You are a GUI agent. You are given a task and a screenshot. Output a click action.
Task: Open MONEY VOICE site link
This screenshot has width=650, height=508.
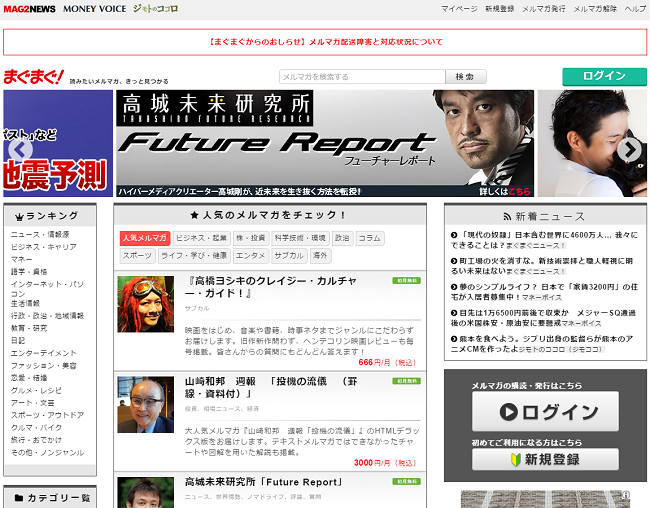tap(95, 9)
